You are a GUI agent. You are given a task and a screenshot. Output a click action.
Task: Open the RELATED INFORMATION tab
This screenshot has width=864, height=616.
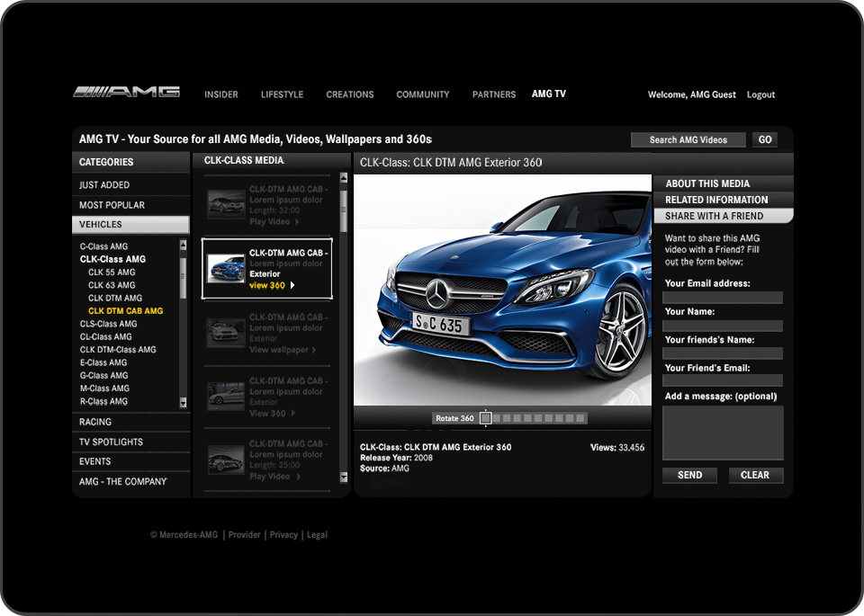pyautogui.click(x=723, y=200)
